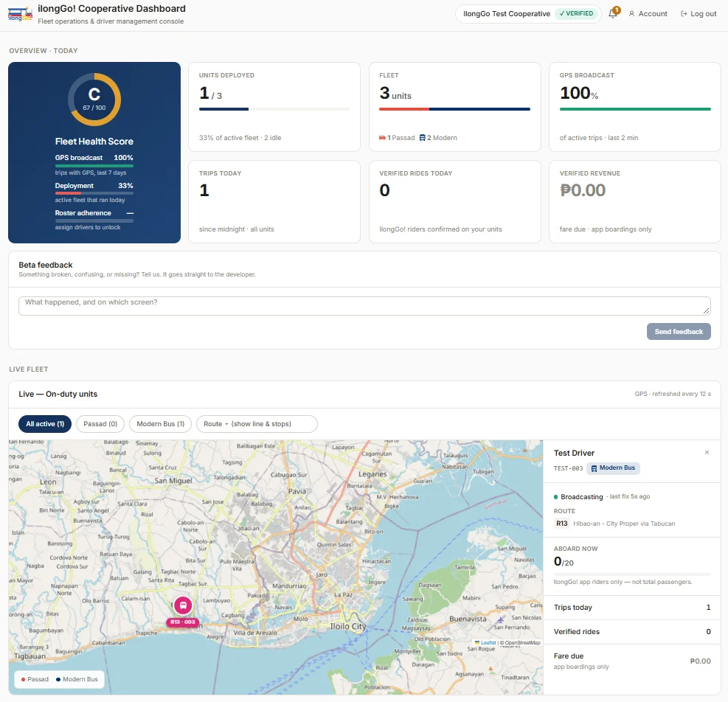Click the TEST-003 unit identifier

[x=568, y=468]
